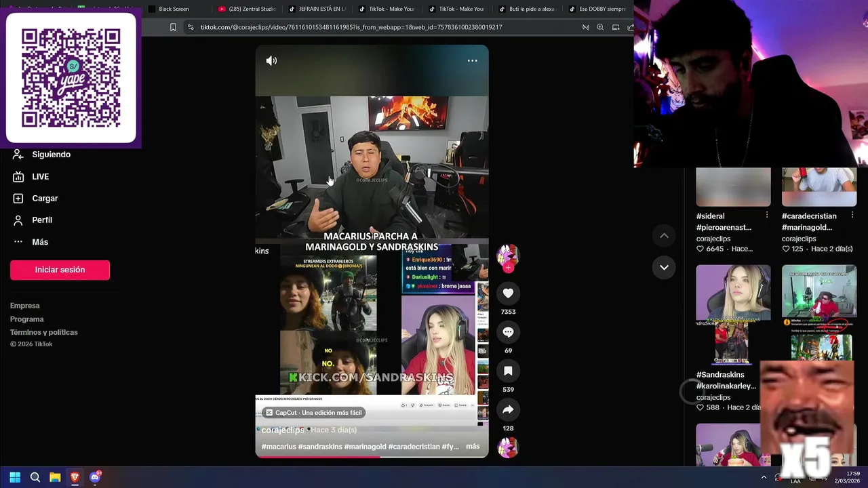Go to previous video with up chevron
868x488 pixels.
tap(664, 236)
